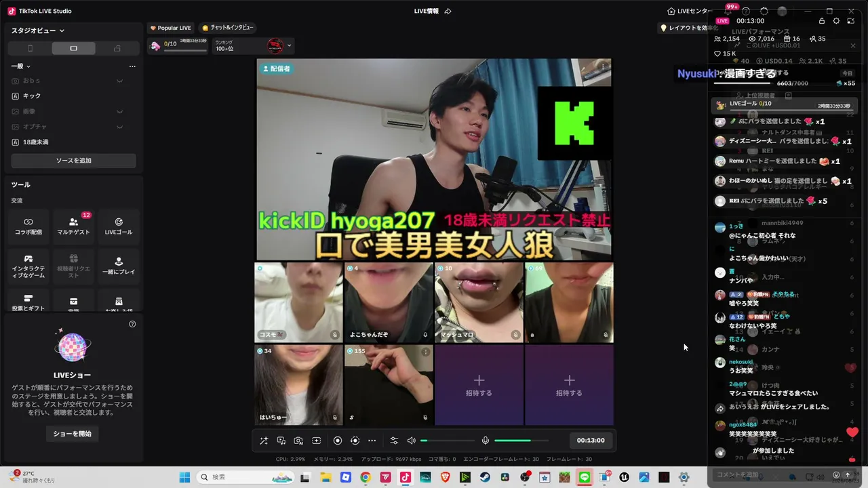
Task: Click the ソースを追加 button
Action: click(73, 161)
